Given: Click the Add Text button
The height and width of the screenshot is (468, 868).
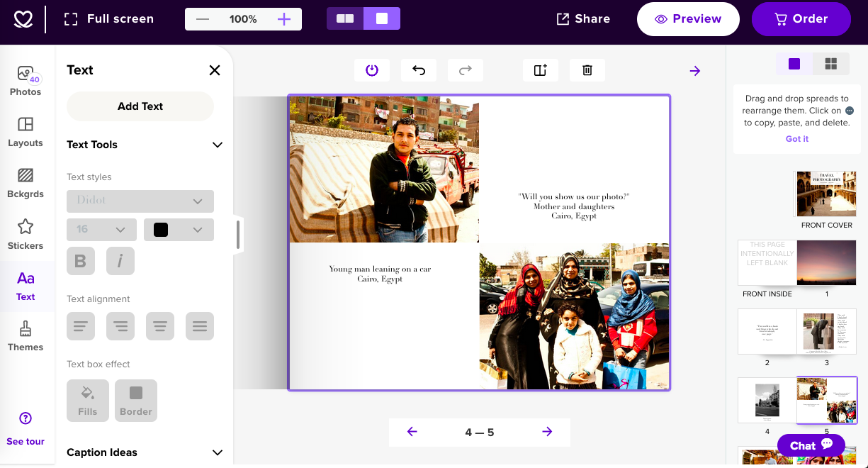Looking at the screenshot, I should (x=140, y=106).
